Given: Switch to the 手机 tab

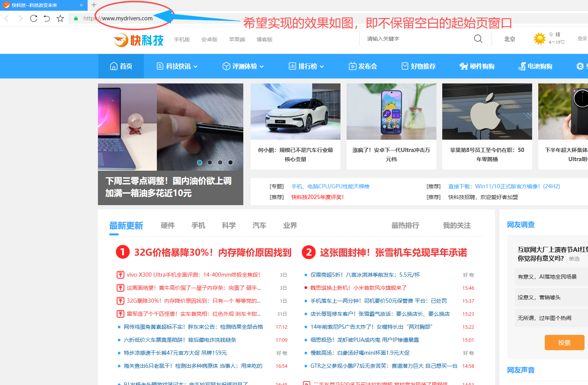Looking at the screenshot, I should 198,226.
